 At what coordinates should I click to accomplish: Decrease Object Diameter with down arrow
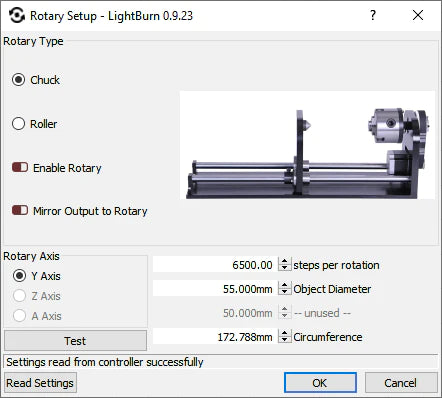pyautogui.click(x=284, y=292)
